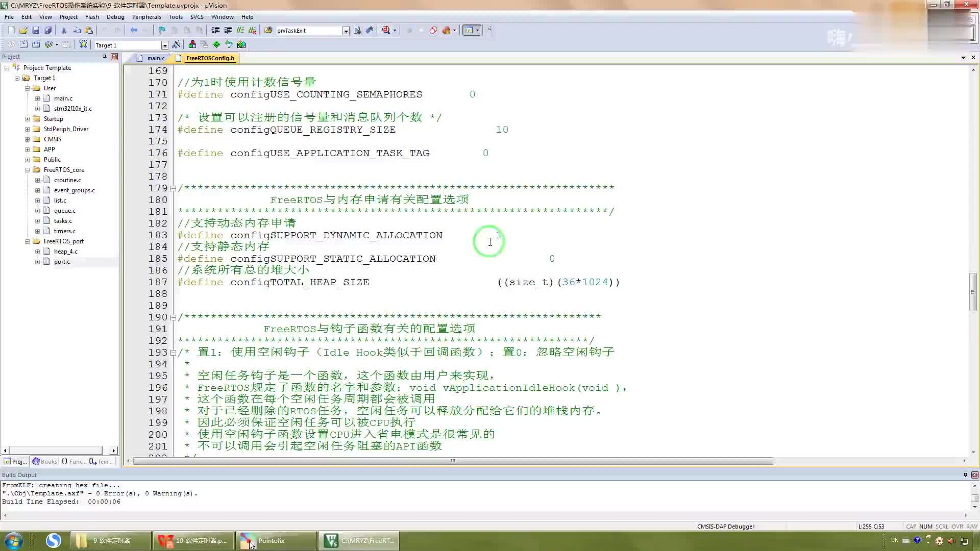Expand the StdPeriph_Driver folder

click(x=28, y=129)
